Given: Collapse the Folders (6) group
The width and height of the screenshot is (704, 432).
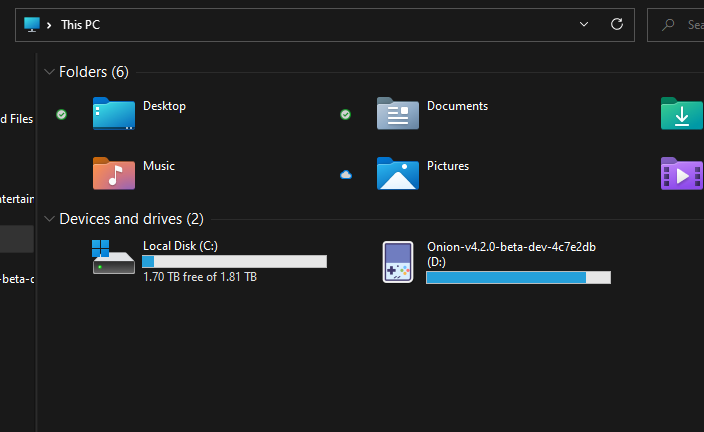Looking at the screenshot, I should pyautogui.click(x=49, y=72).
